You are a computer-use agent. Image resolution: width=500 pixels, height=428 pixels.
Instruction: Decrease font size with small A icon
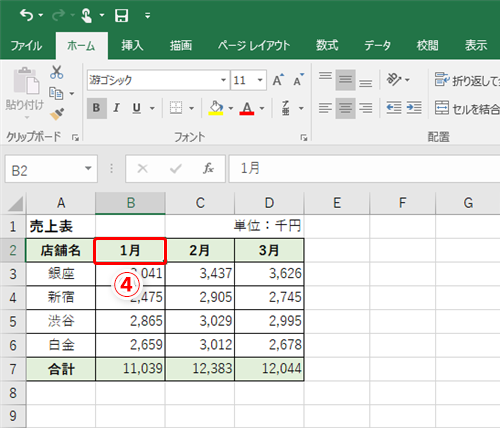coord(298,80)
